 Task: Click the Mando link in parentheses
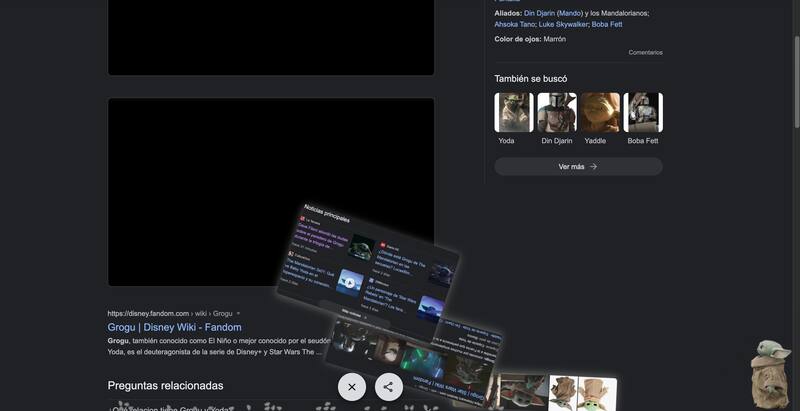coord(570,13)
